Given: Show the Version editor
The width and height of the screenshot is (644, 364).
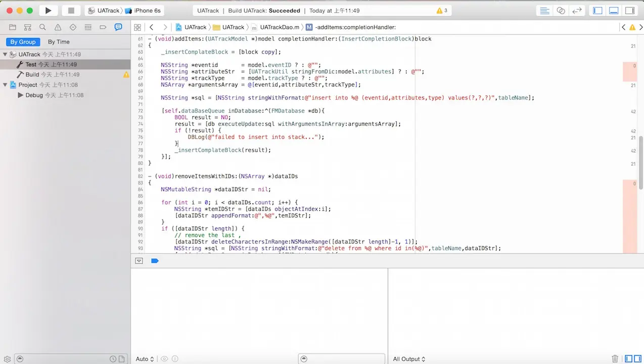Looking at the screenshot, I should (577, 11).
